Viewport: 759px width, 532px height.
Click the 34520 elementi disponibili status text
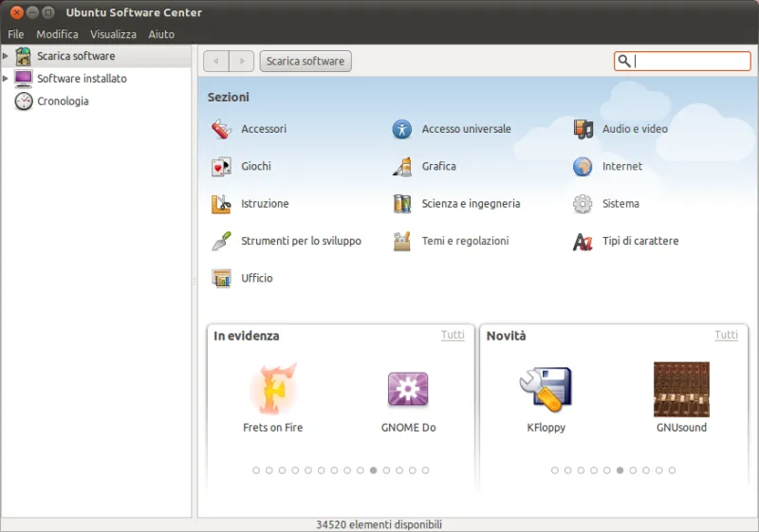click(x=379, y=524)
